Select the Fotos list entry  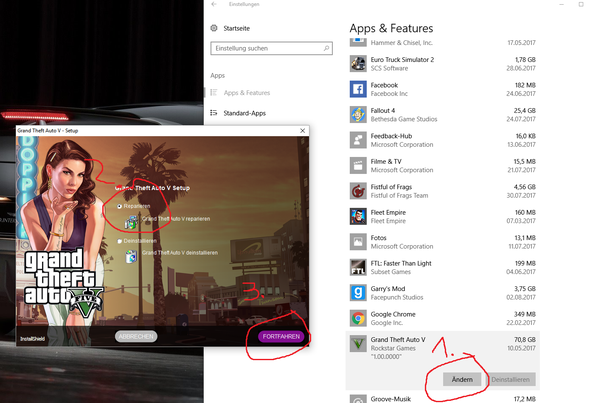(442, 242)
